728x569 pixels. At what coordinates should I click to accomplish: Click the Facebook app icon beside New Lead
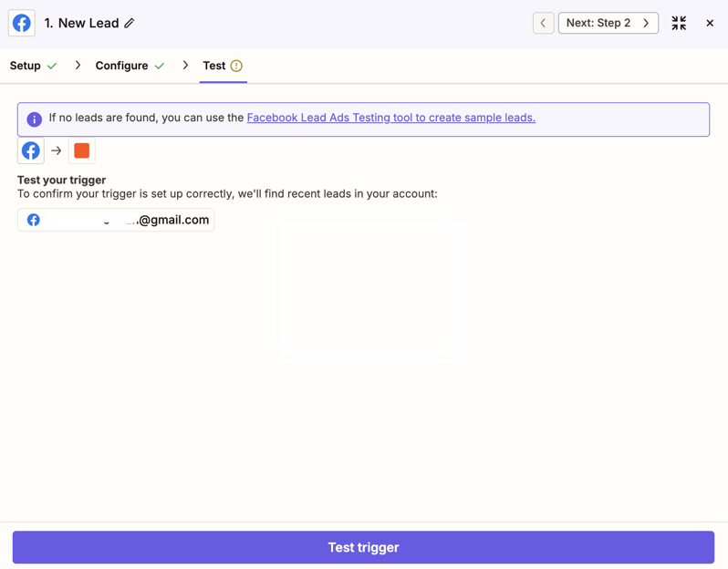[22, 23]
